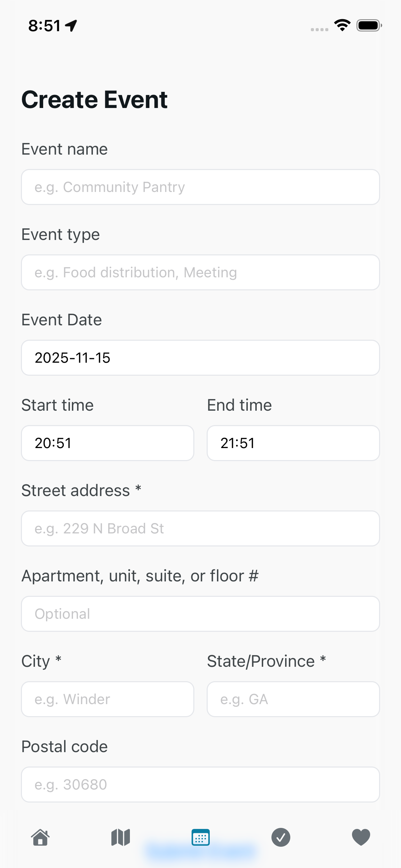Focus the Event name field
401x868 pixels.
click(x=200, y=187)
